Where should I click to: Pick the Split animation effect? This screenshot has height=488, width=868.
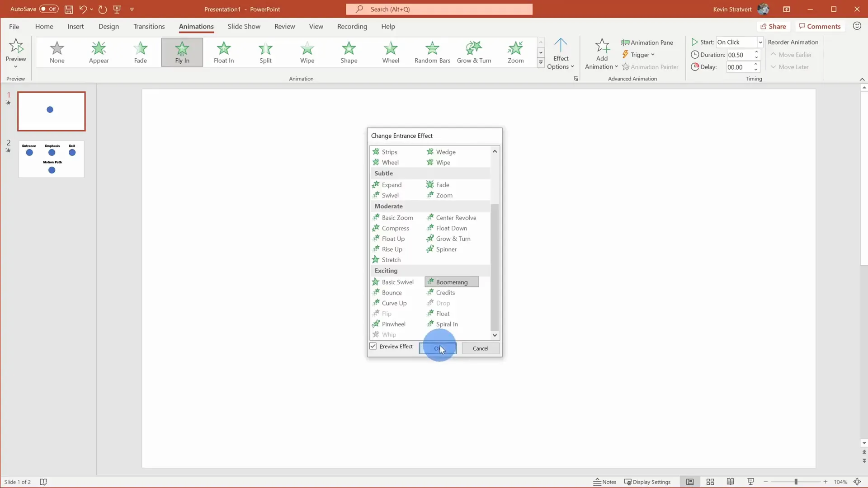click(x=265, y=52)
